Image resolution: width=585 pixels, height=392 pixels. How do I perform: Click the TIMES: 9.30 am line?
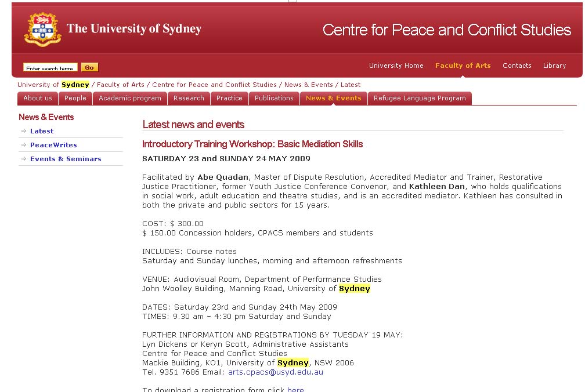tap(237, 317)
